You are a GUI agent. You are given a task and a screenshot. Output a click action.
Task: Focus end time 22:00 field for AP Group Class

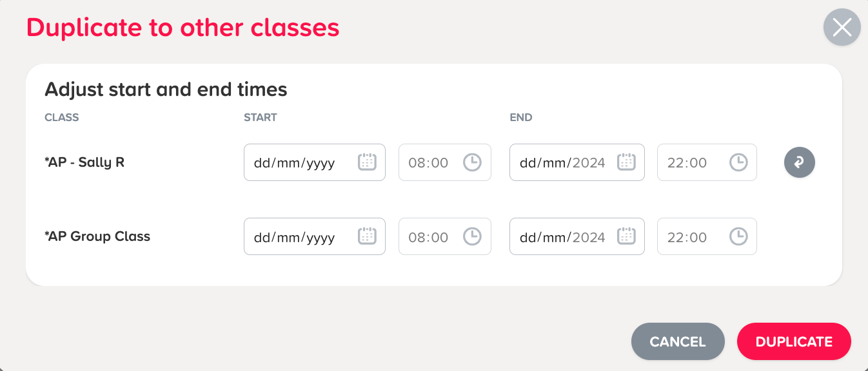coord(707,236)
